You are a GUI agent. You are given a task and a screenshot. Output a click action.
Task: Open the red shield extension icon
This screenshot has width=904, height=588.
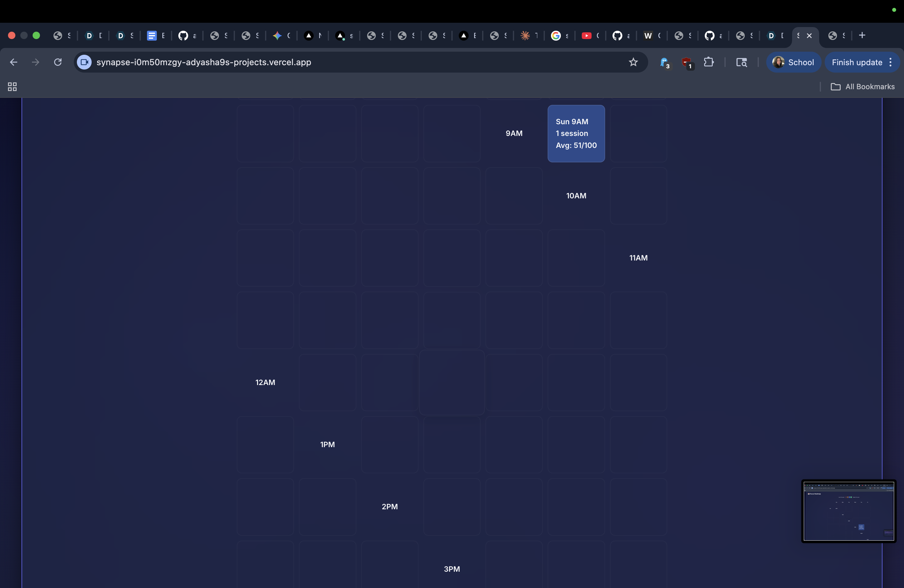tap(686, 62)
